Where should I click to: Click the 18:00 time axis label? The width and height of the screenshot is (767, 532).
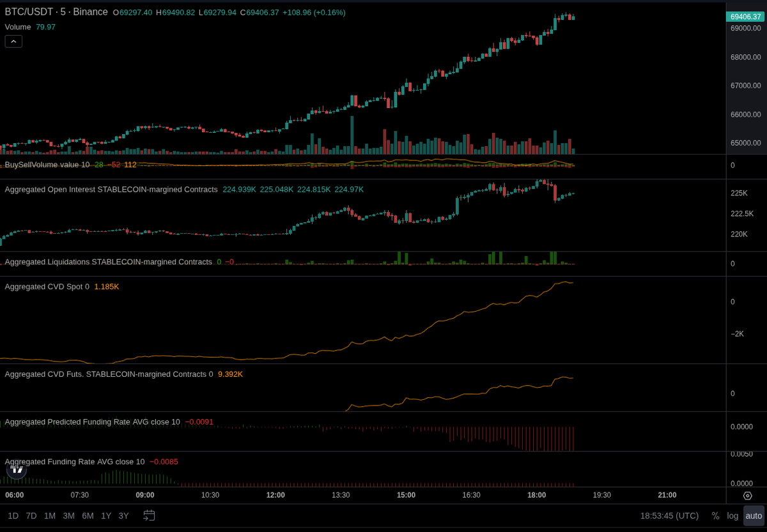[537, 496]
